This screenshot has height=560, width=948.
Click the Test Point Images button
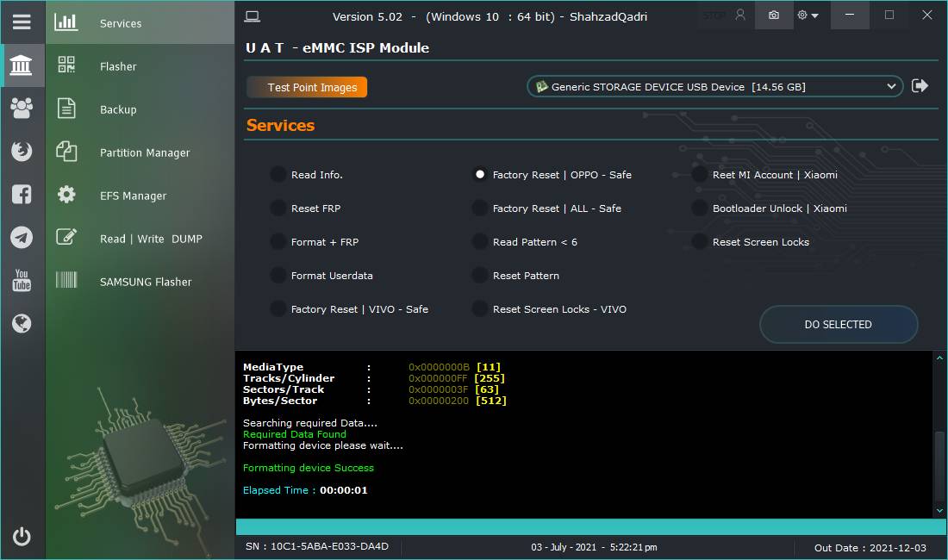pos(307,87)
